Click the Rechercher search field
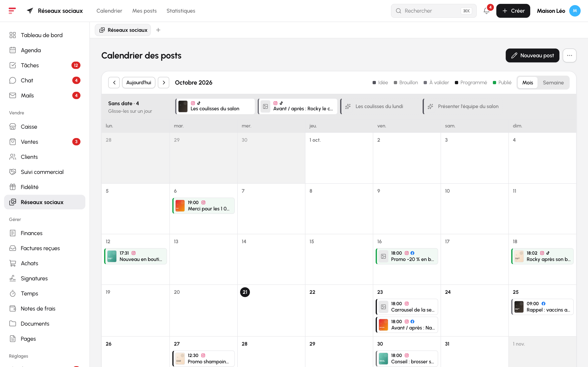Image resolution: width=588 pixels, height=367 pixels. coord(434,11)
